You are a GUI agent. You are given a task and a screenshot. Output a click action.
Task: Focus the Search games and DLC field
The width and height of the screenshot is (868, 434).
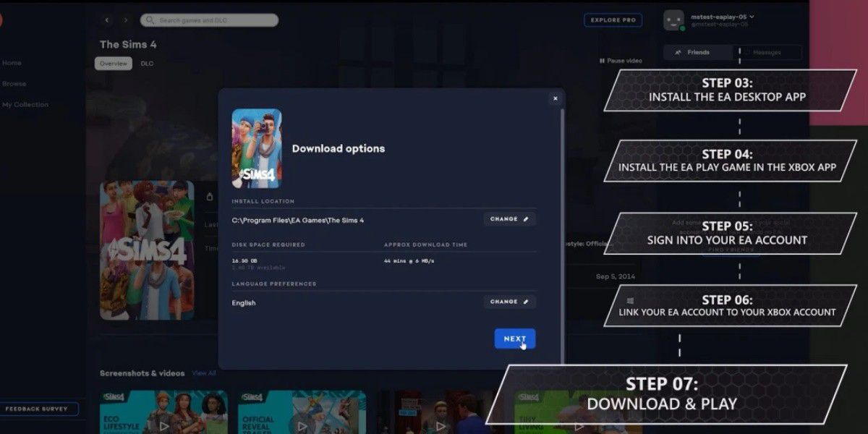[209, 20]
